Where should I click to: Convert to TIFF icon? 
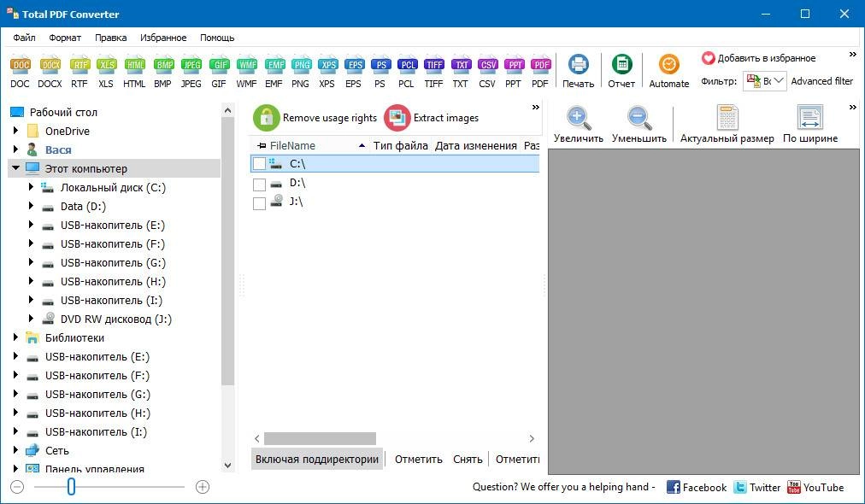click(434, 72)
